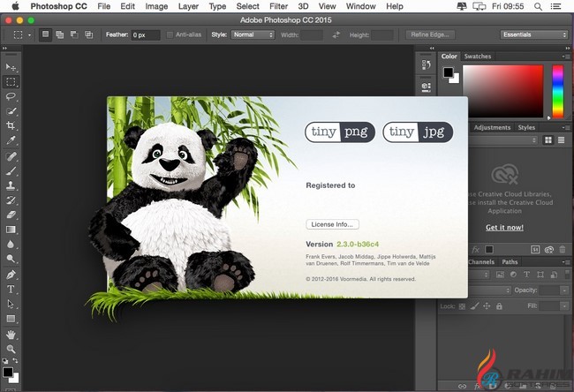Click the Refine Edge button
The width and height of the screenshot is (574, 392).
click(430, 34)
